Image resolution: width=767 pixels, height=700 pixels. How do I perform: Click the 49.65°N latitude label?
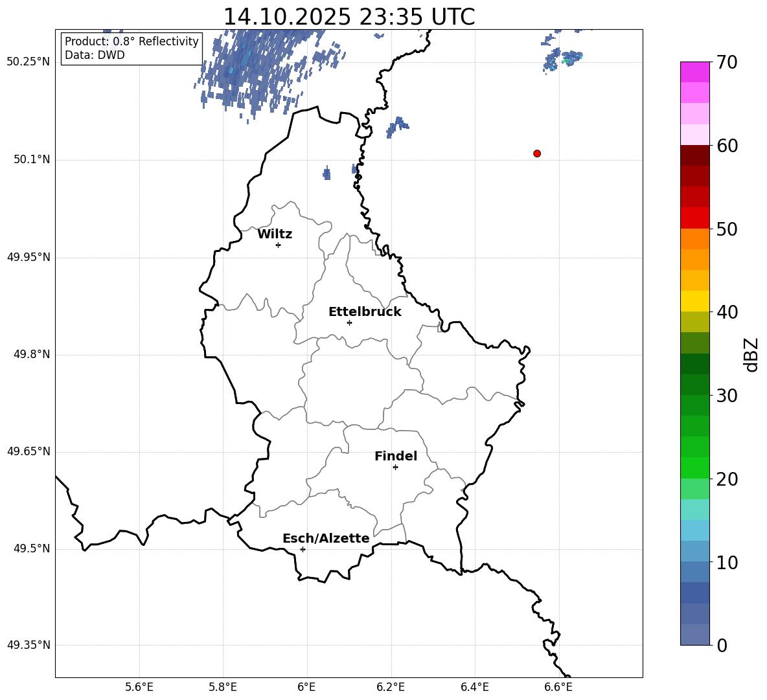[29, 451]
